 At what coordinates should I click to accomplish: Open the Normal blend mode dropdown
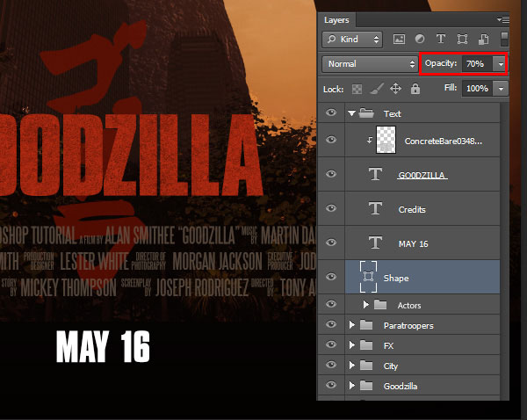[370, 64]
